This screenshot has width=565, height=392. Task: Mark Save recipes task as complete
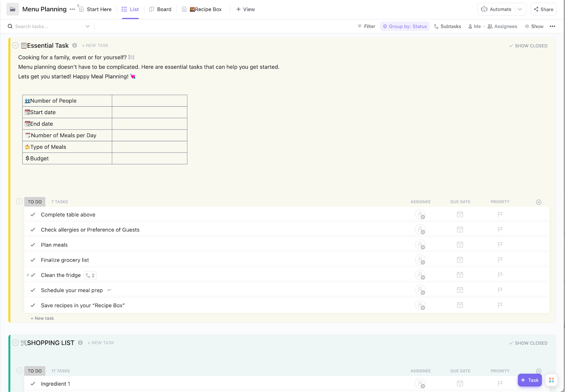coord(33,305)
